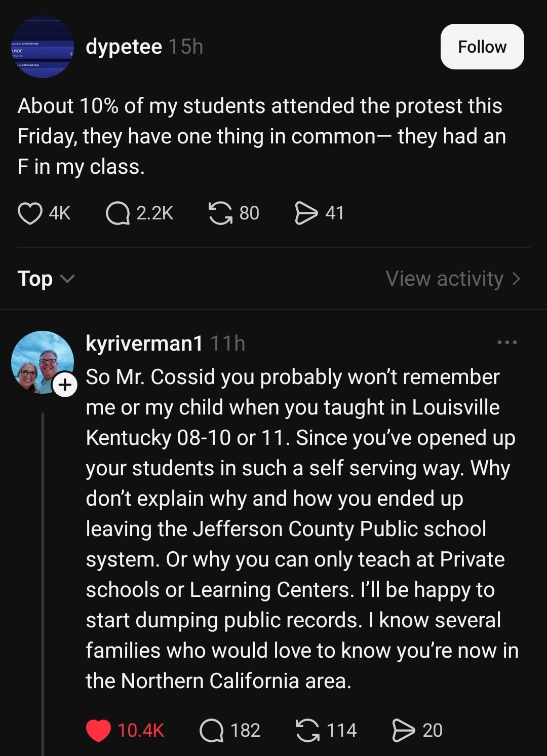Open View activity
This screenshot has width=547, height=756.
445,279
